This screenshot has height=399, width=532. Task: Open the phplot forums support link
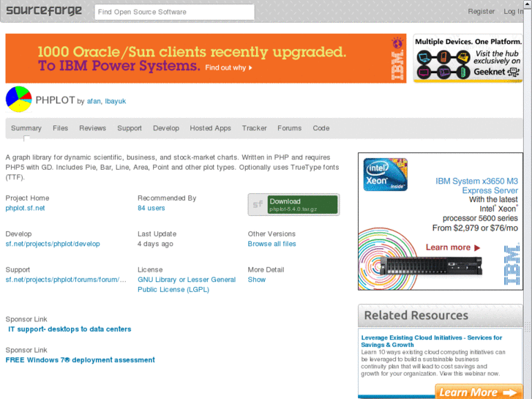pos(66,280)
